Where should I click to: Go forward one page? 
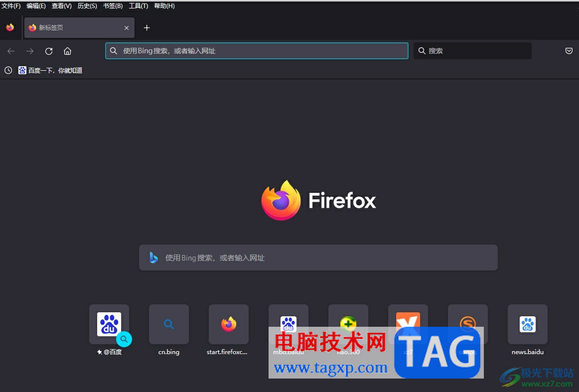coord(30,51)
